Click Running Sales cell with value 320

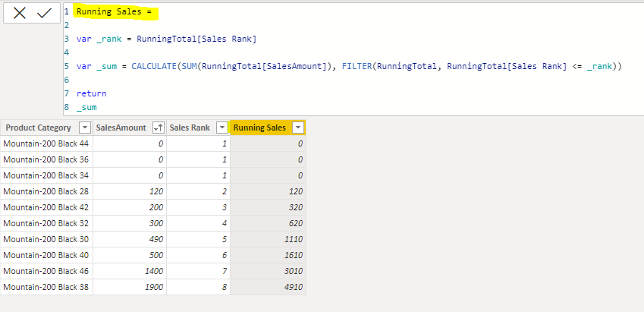click(x=269, y=207)
